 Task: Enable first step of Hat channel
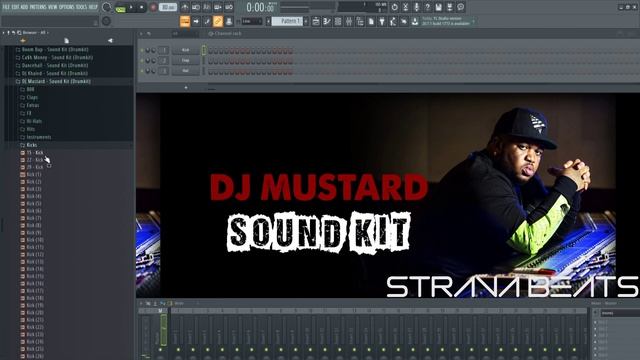tap(210, 71)
